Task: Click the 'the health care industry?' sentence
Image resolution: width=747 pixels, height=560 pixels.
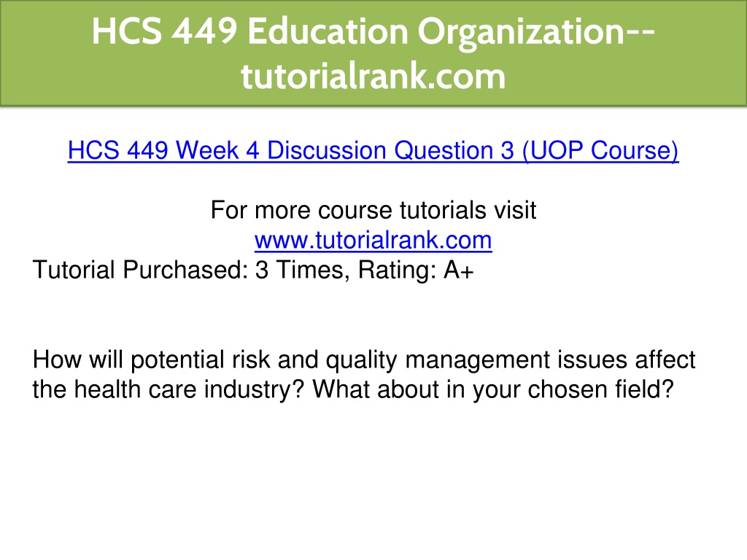Action: (x=169, y=389)
